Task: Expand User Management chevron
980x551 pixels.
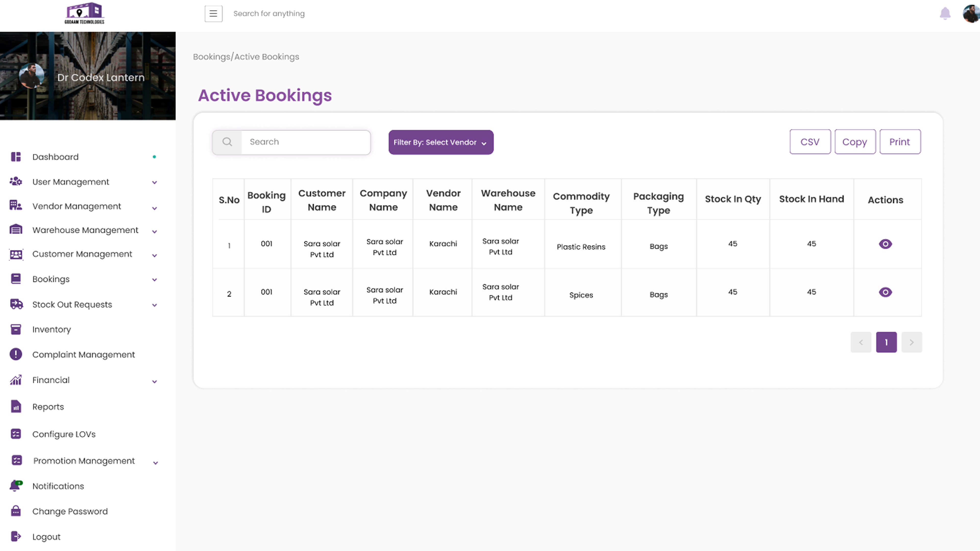Action: (x=154, y=183)
